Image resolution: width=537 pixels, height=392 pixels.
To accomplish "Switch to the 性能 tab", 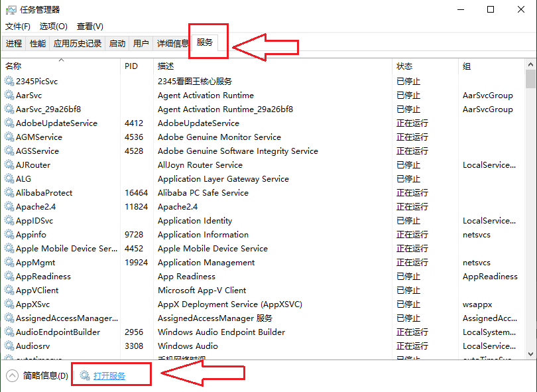I will pyautogui.click(x=38, y=44).
